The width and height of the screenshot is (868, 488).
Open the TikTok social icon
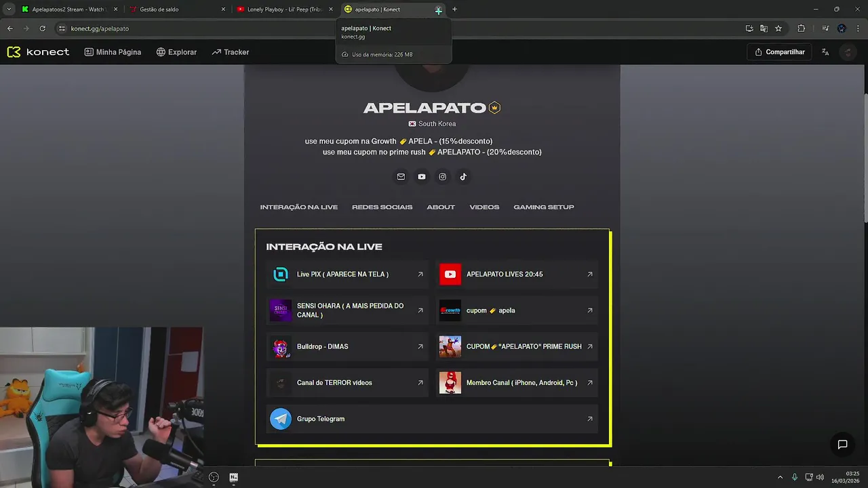coord(463,177)
